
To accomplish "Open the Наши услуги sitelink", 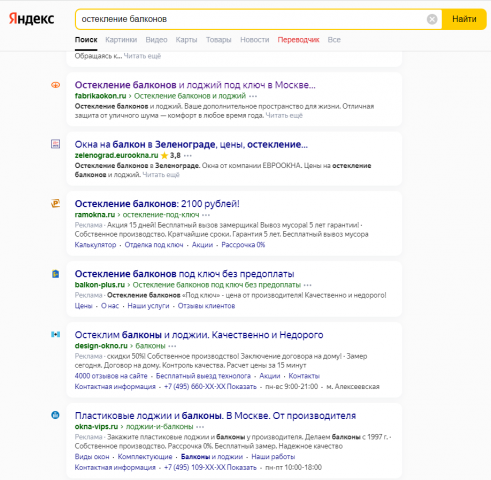I will click(x=148, y=306).
